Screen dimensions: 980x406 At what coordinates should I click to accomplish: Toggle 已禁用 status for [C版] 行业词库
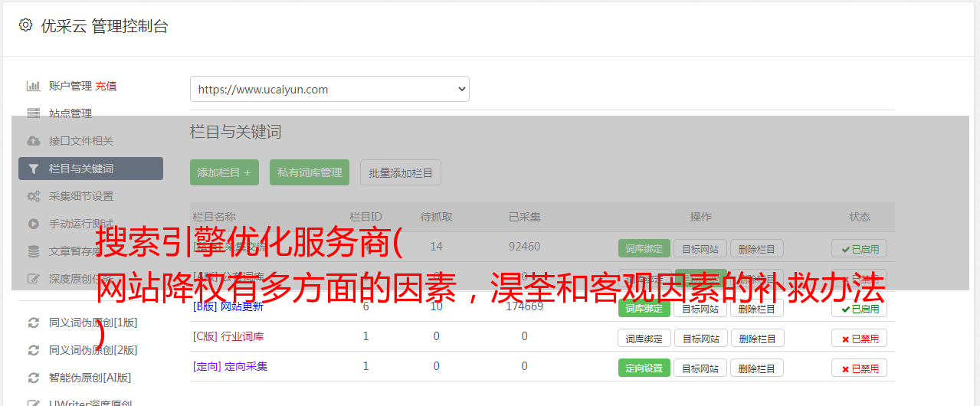pyautogui.click(x=860, y=338)
